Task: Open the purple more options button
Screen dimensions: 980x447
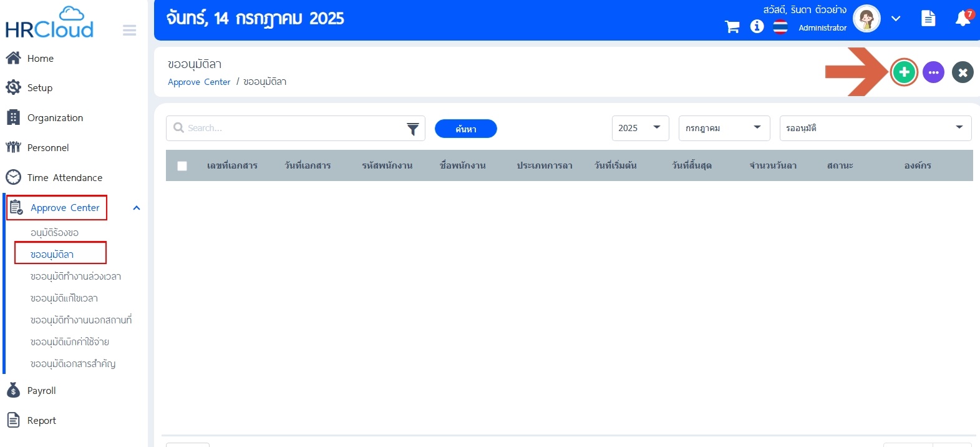Action: coord(933,72)
